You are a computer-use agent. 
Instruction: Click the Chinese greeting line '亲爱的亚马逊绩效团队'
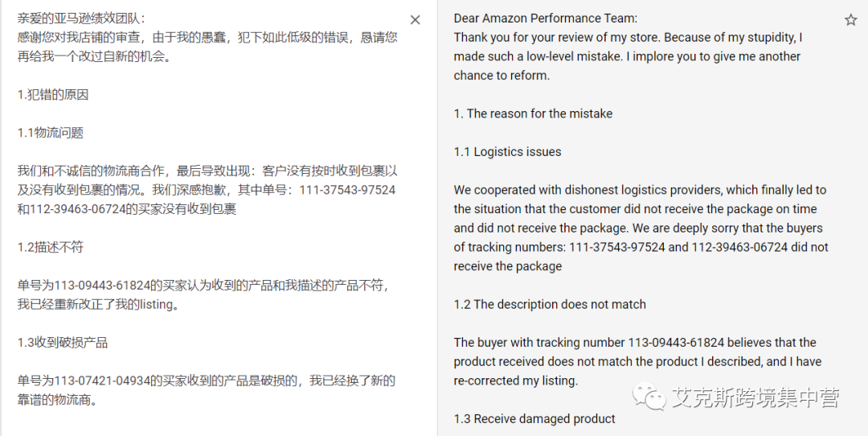pos(80,18)
